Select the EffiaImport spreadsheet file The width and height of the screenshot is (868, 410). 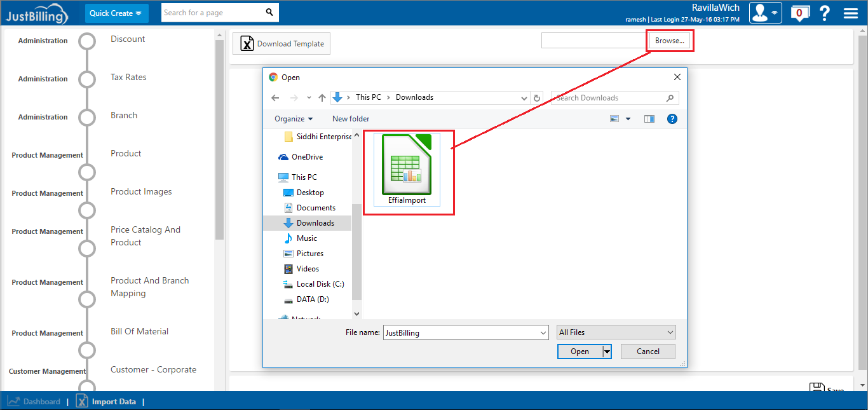click(407, 170)
